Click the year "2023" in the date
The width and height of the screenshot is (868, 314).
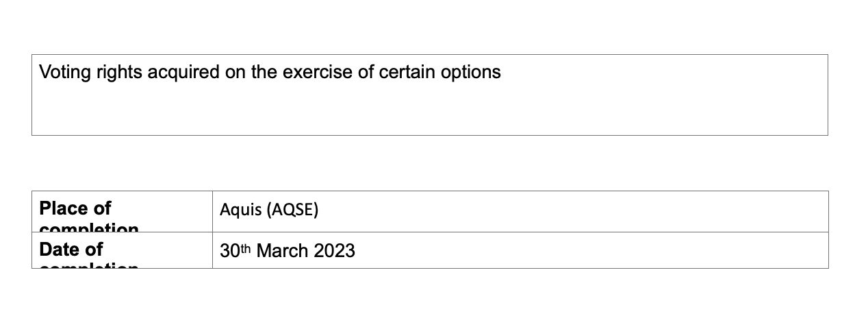[334, 251]
